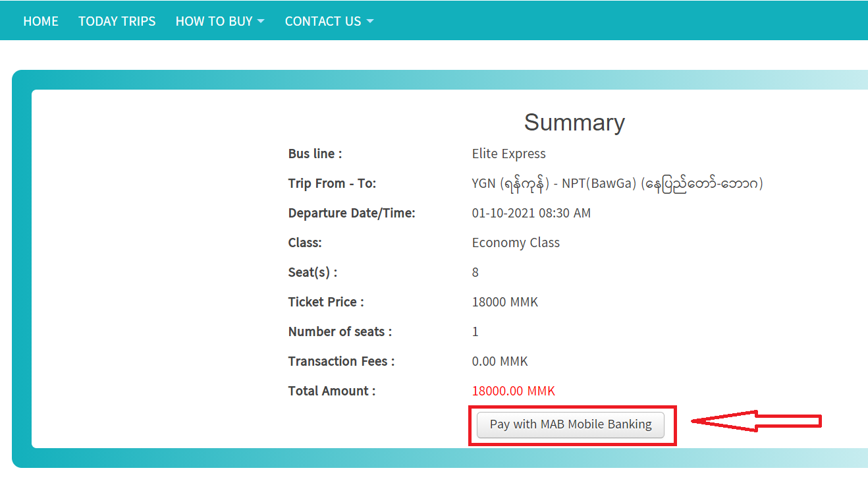Go to the HOME page
Viewport: 868px width, 489px height.
pyautogui.click(x=41, y=21)
